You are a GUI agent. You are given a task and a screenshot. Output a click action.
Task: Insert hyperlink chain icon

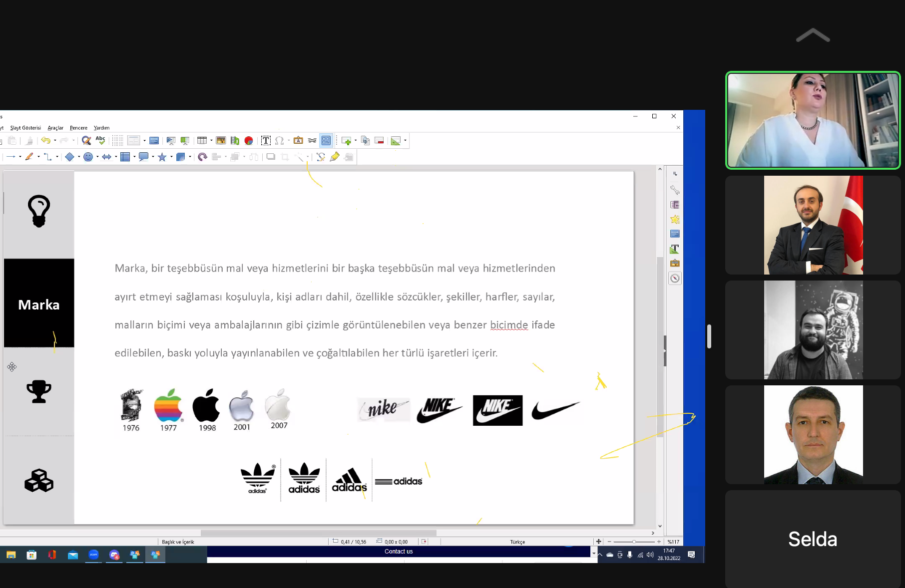coord(312,141)
